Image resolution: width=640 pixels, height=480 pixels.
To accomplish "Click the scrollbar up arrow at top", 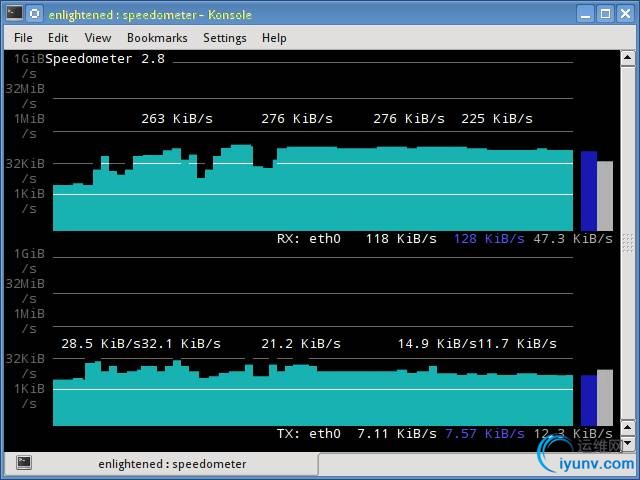I will [627, 58].
